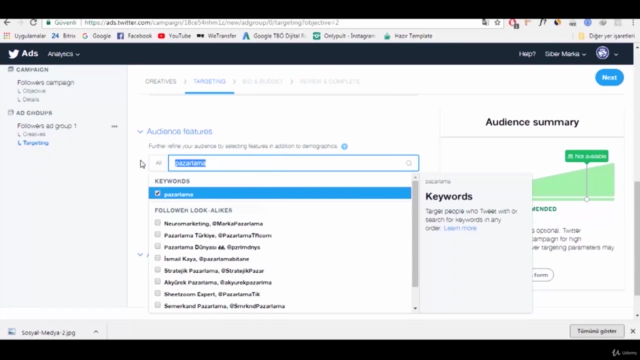
Task: Open the Siber Marka account dropdown
Action: tap(565, 54)
